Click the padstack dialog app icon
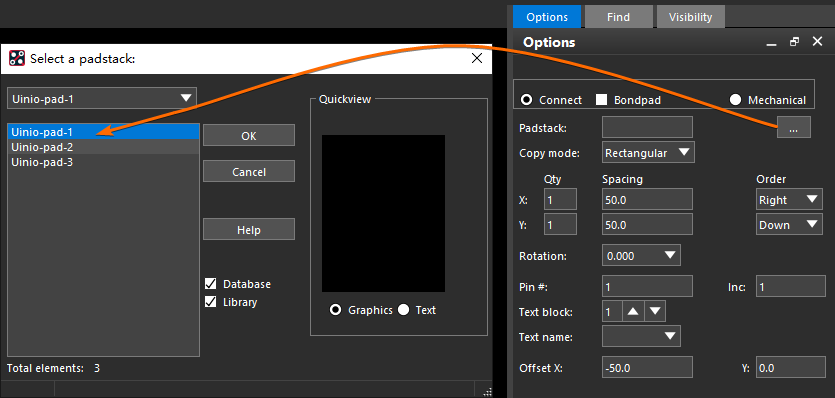This screenshot has height=398, width=835. [x=17, y=58]
